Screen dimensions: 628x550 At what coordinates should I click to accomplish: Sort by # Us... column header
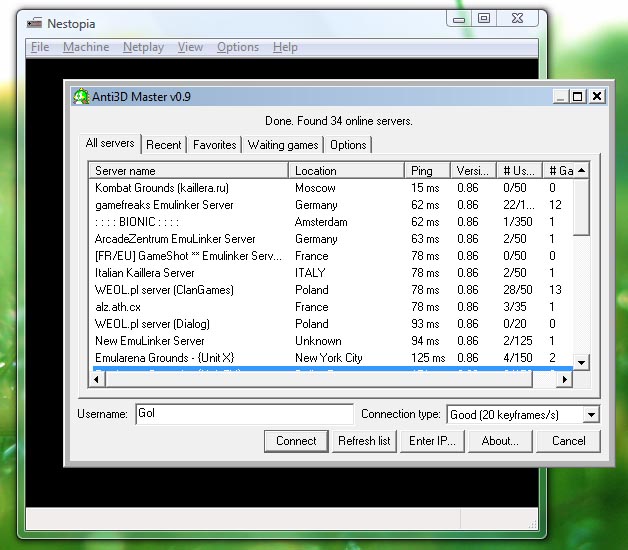point(519,171)
